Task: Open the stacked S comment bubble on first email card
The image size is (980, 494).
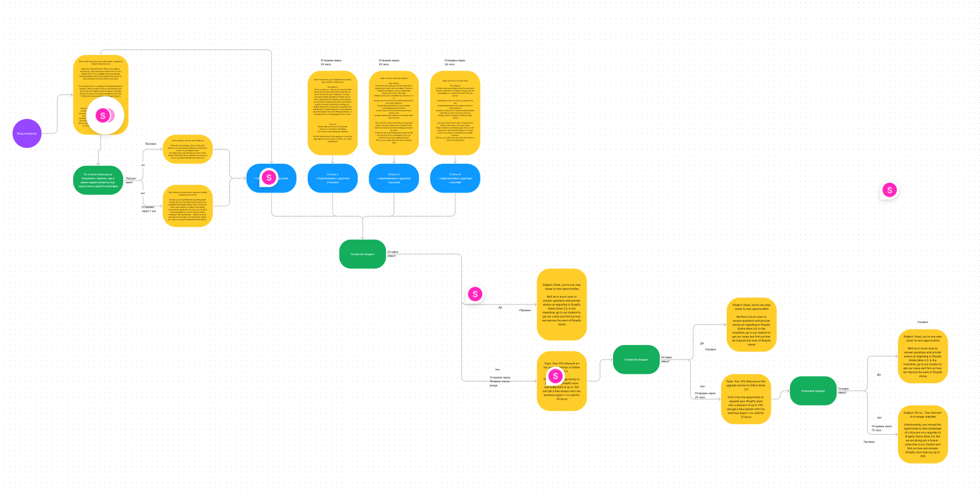Action: click(x=104, y=115)
